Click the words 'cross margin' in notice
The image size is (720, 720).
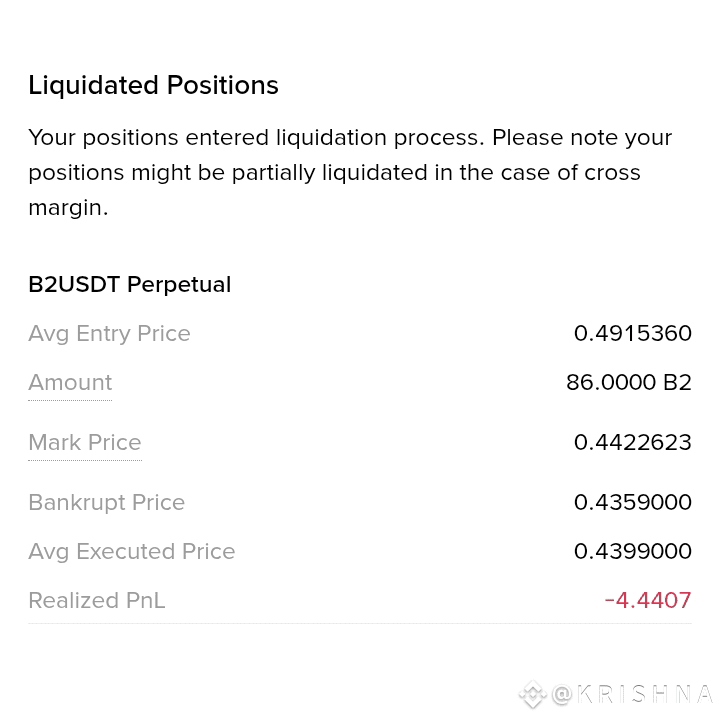[334, 190]
